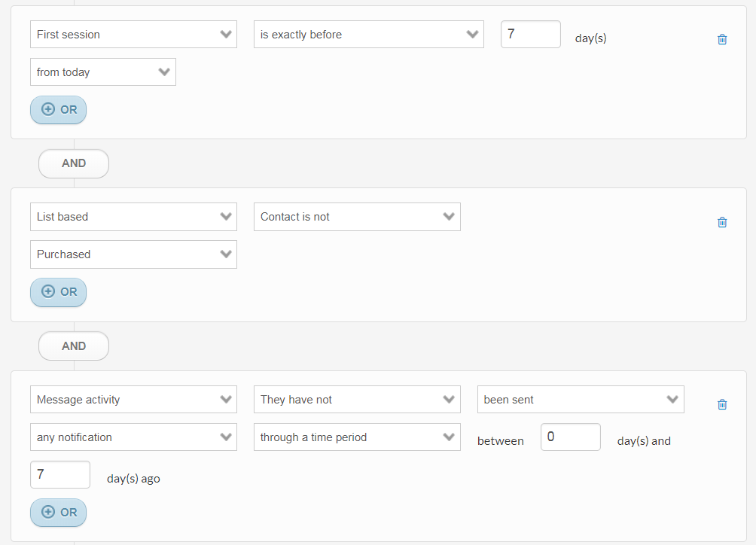756x545 pixels.
Task: Add OR condition under First session rule
Action: coord(59,110)
